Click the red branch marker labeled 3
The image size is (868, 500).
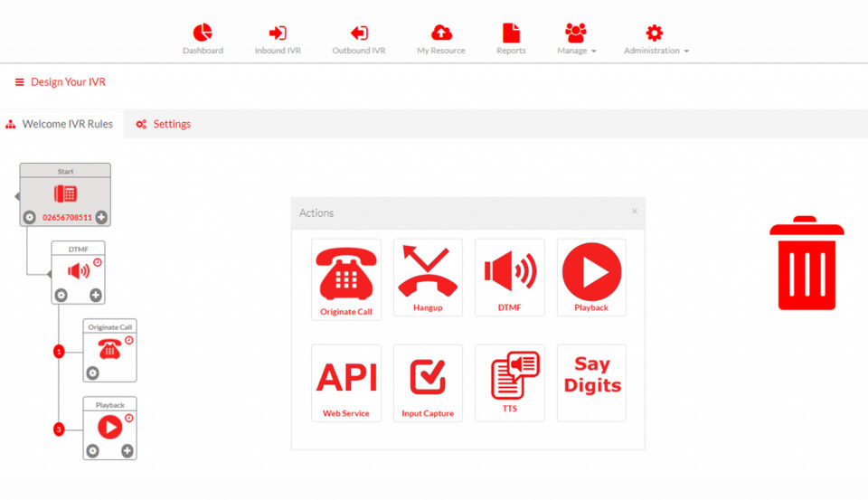point(59,429)
